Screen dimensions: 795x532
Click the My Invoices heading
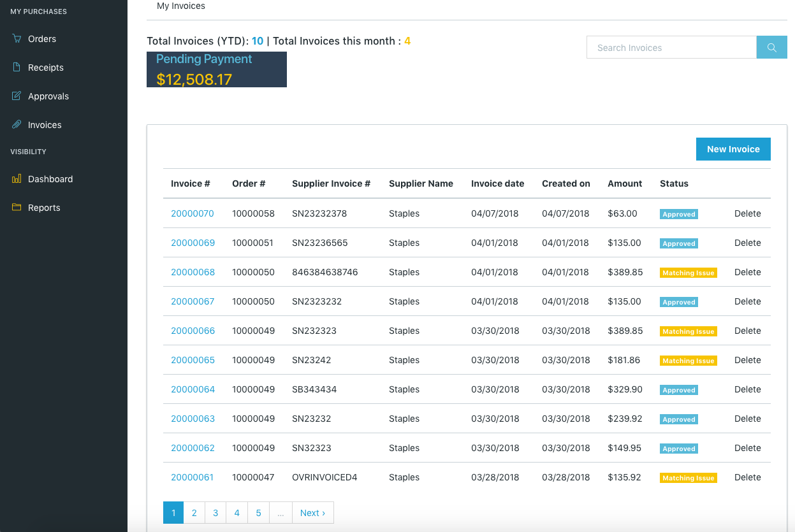tap(181, 6)
